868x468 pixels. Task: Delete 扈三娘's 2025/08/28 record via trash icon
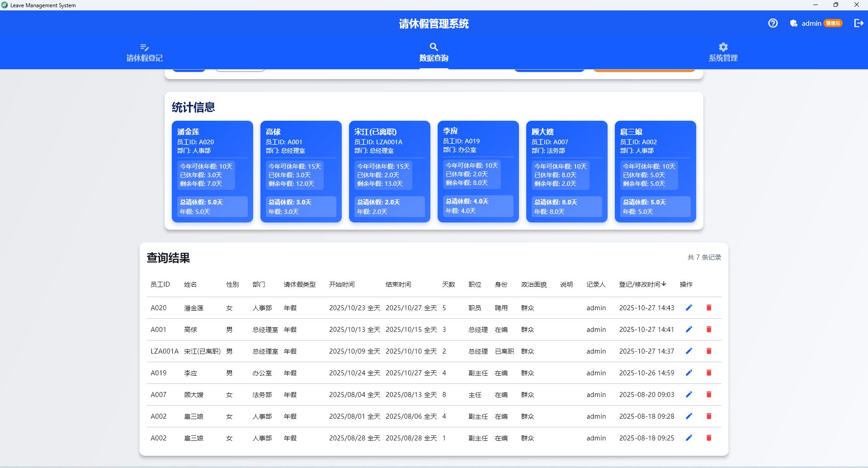pos(709,438)
